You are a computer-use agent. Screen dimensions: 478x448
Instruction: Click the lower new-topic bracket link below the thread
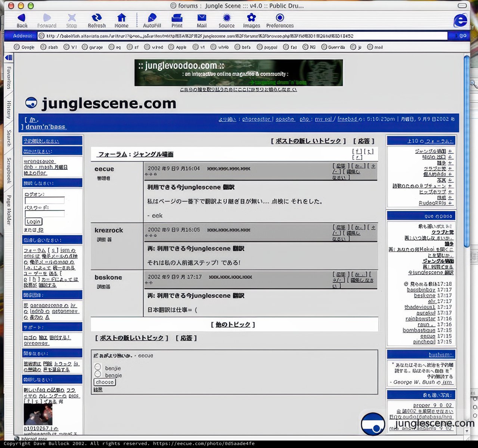pos(131,338)
